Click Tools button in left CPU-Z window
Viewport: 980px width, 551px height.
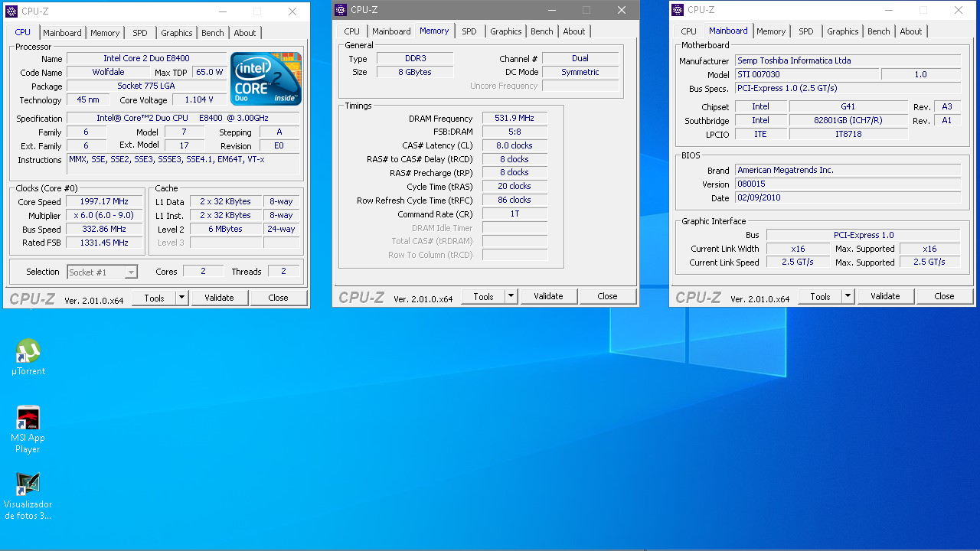click(154, 298)
